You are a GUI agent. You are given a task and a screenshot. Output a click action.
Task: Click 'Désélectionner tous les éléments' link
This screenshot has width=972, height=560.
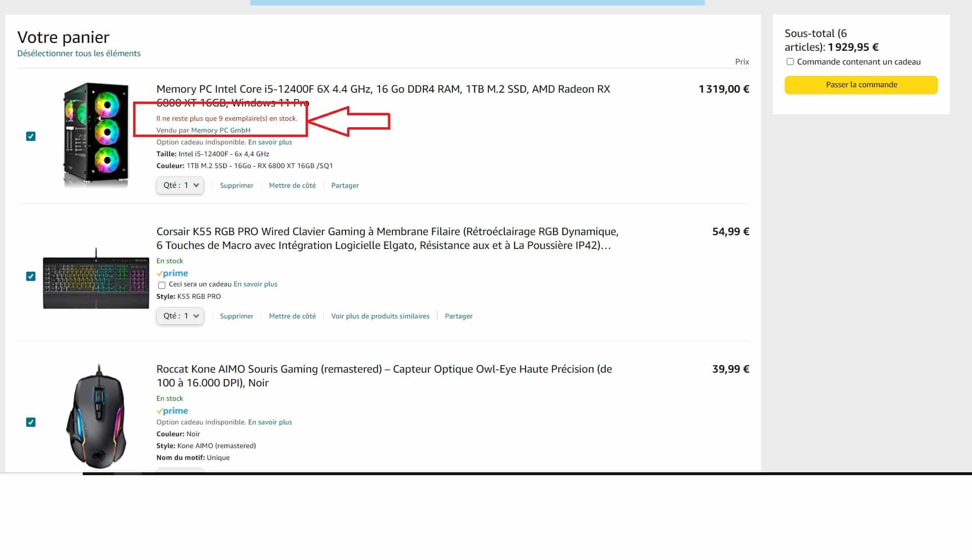[79, 53]
